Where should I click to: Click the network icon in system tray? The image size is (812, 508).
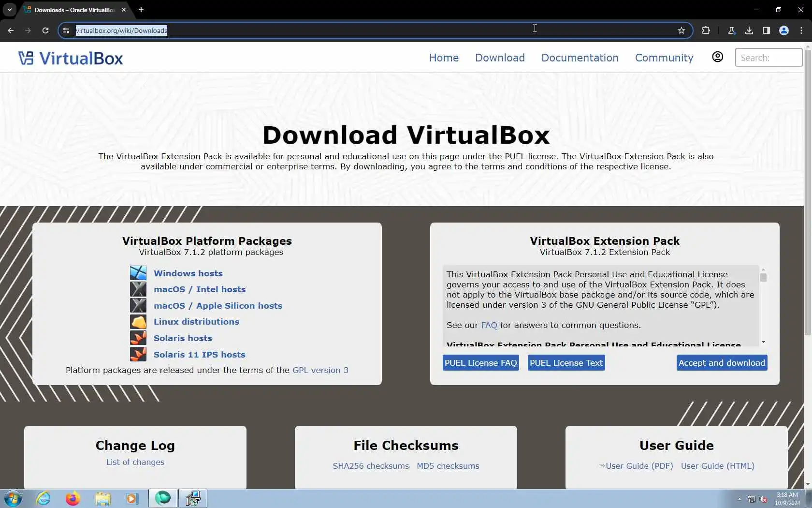pyautogui.click(x=752, y=499)
